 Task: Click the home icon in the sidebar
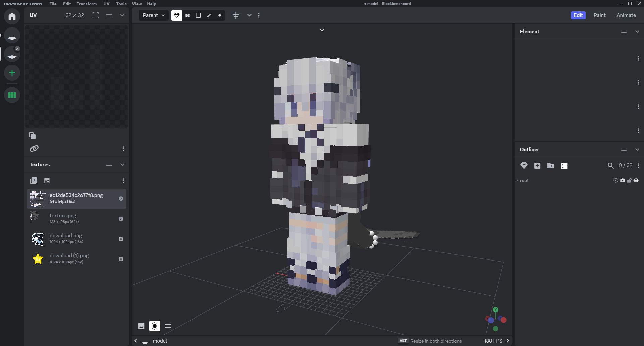12,16
